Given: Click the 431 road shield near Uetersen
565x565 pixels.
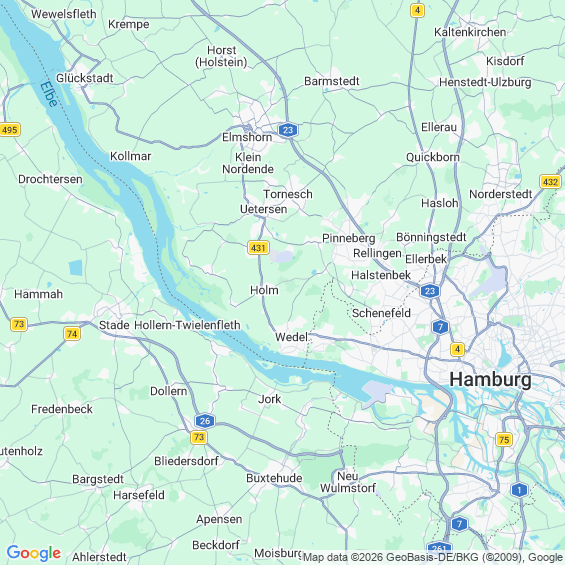Looking at the screenshot, I should click(258, 248).
